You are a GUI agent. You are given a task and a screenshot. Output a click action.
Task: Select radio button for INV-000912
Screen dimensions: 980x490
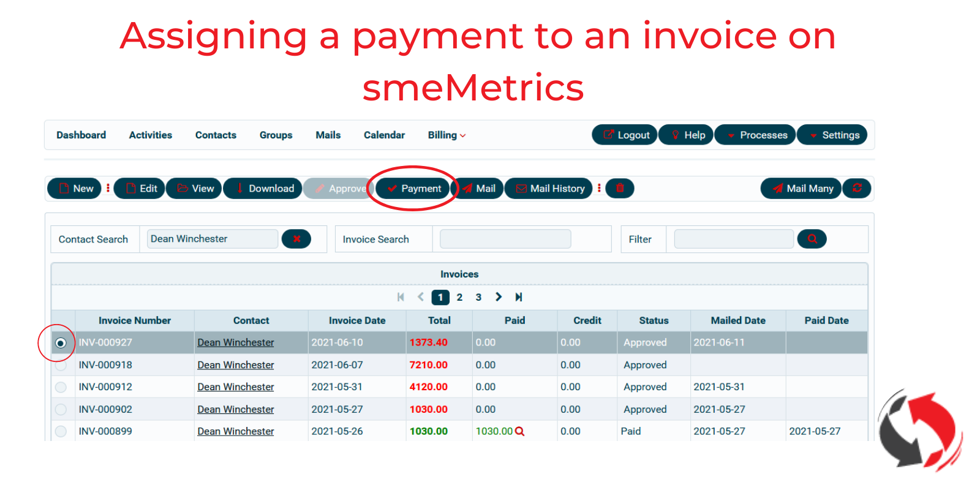[x=61, y=387]
